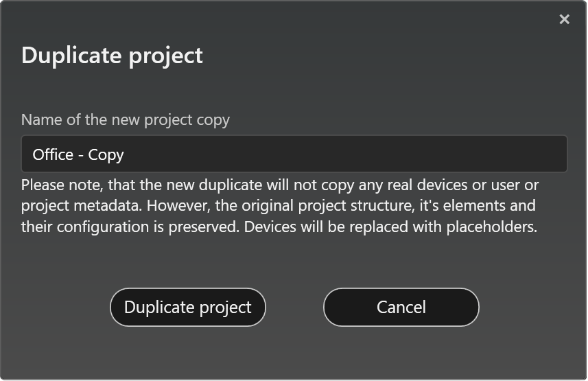Abort duplication by clicking Cancel
Viewport: 588px width, 381px height.
coord(401,307)
